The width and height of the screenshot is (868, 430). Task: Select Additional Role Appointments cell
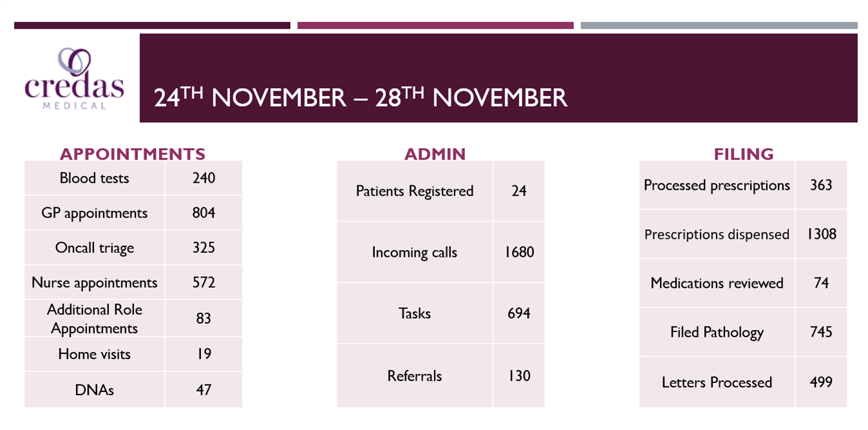[95, 319]
